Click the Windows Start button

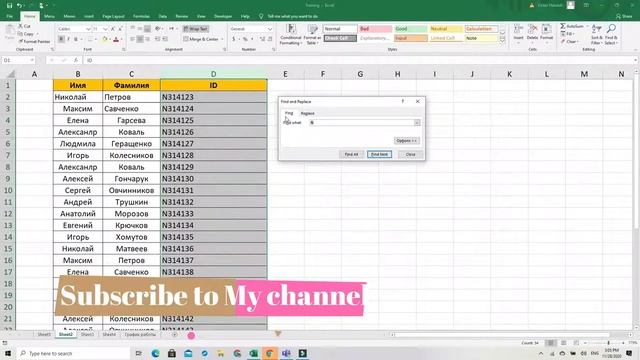[x=8, y=353]
